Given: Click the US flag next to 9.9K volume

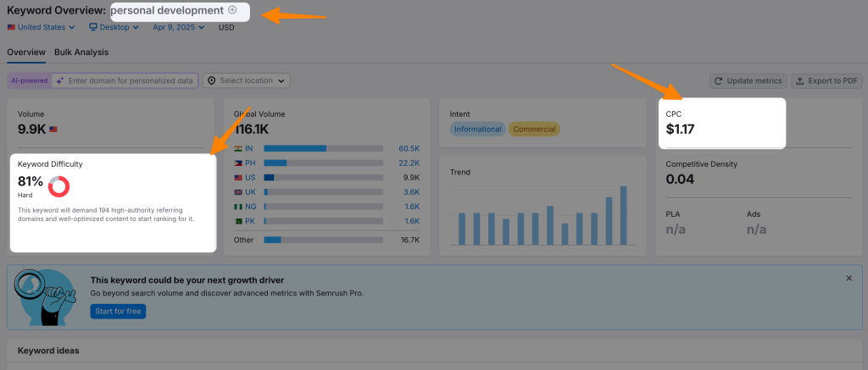Looking at the screenshot, I should (x=53, y=130).
